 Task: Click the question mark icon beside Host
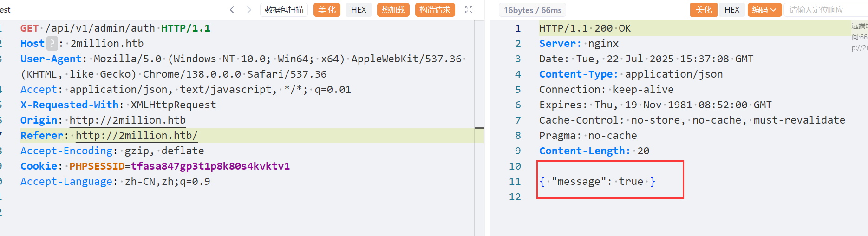tap(52, 44)
